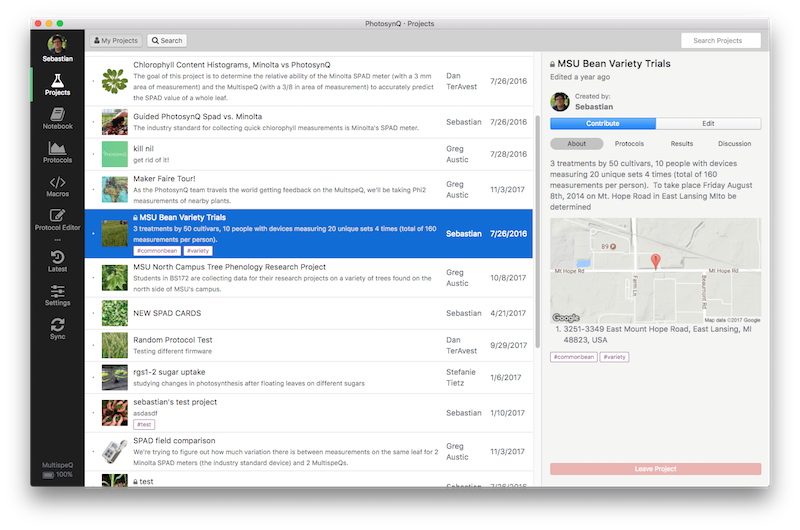Open the locked 'test' project row

coord(309,481)
